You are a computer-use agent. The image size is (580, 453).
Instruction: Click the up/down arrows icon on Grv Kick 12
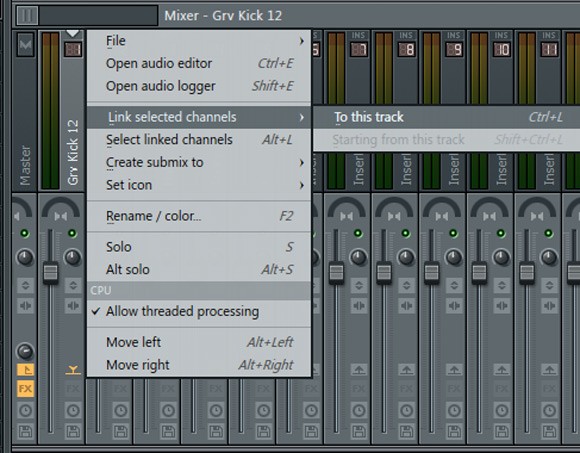click(73, 285)
